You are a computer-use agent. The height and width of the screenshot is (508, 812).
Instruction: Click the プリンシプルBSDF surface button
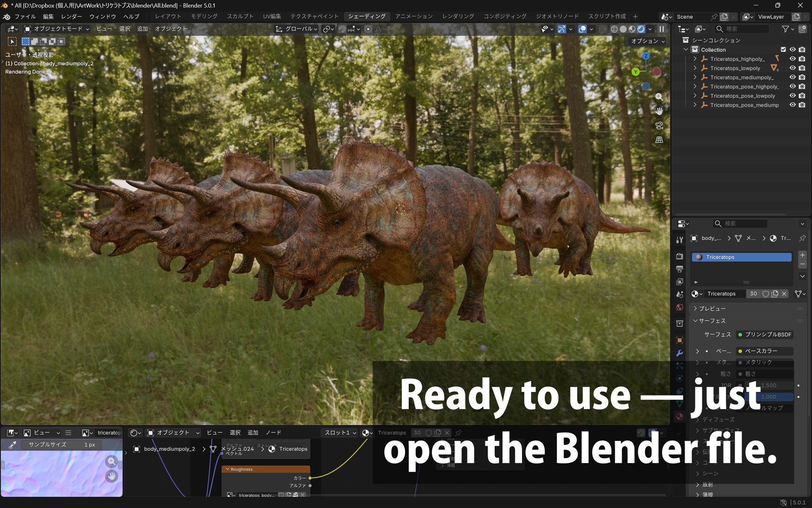(x=765, y=334)
